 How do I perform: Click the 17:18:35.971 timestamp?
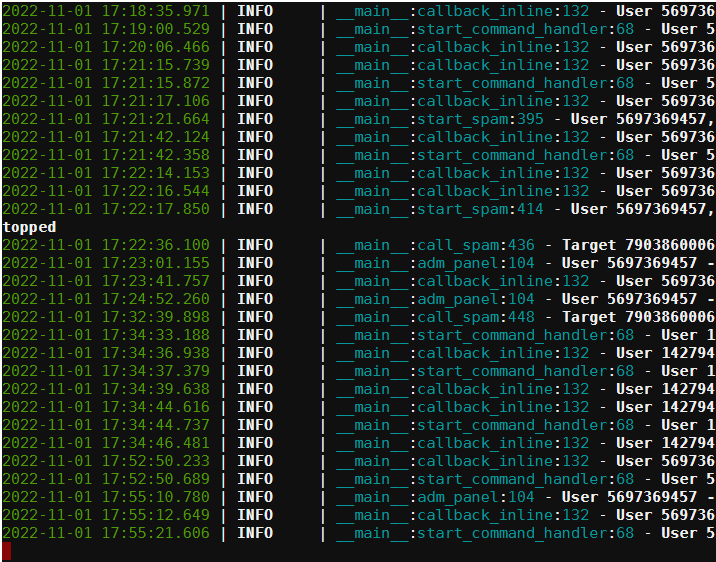tap(106, 11)
